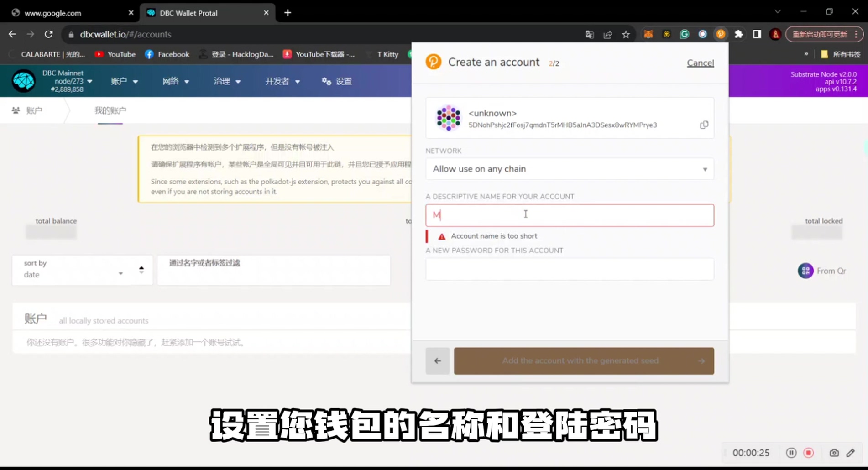Copy the account address with the copy icon
Screen dimensions: 868x470
click(704, 125)
